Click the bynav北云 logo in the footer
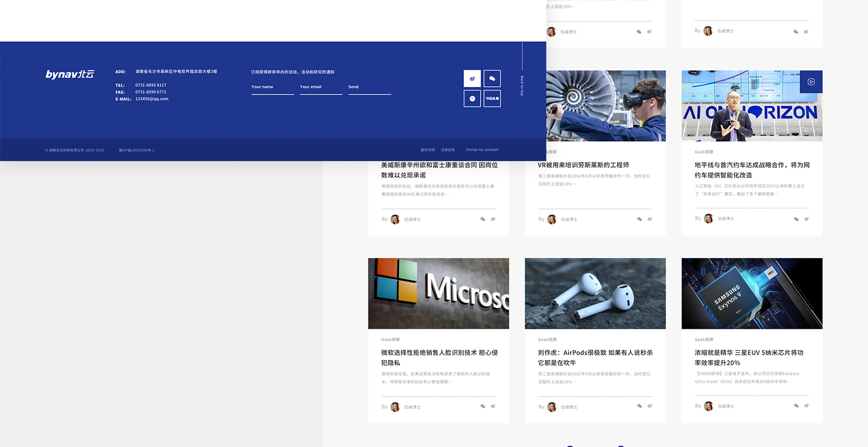Image resolution: width=868 pixels, height=447 pixels. [x=70, y=74]
